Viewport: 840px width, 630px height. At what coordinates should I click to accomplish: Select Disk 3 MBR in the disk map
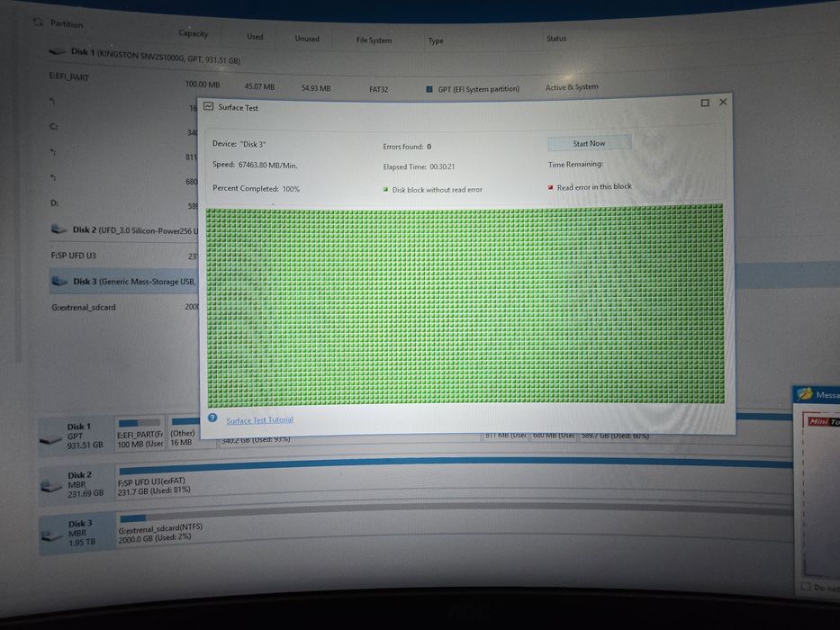click(77, 534)
